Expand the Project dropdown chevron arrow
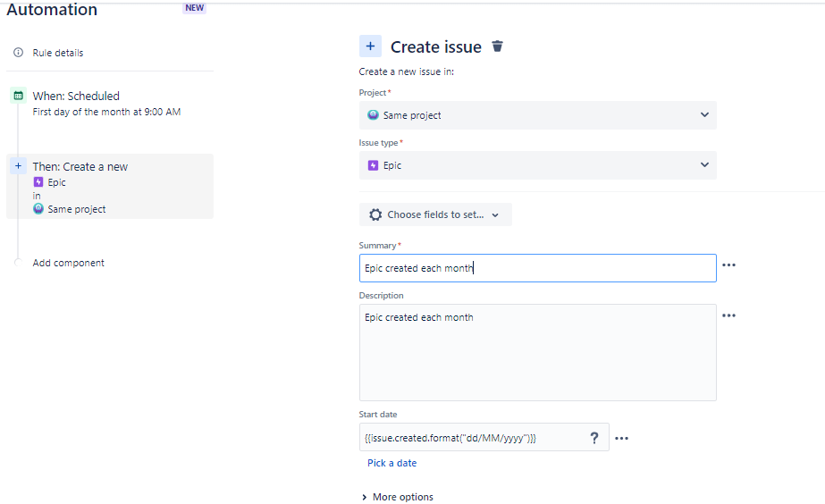The width and height of the screenshot is (825, 504). 704,114
